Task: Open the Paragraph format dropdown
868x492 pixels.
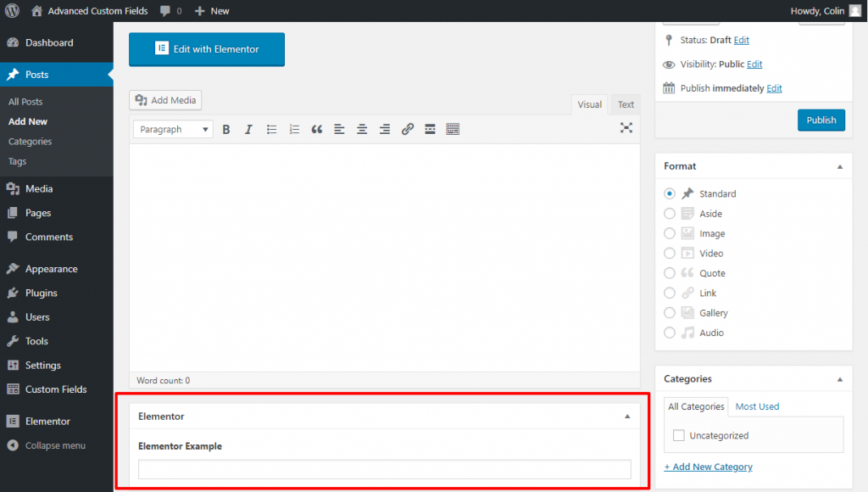Action: (173, 130)
